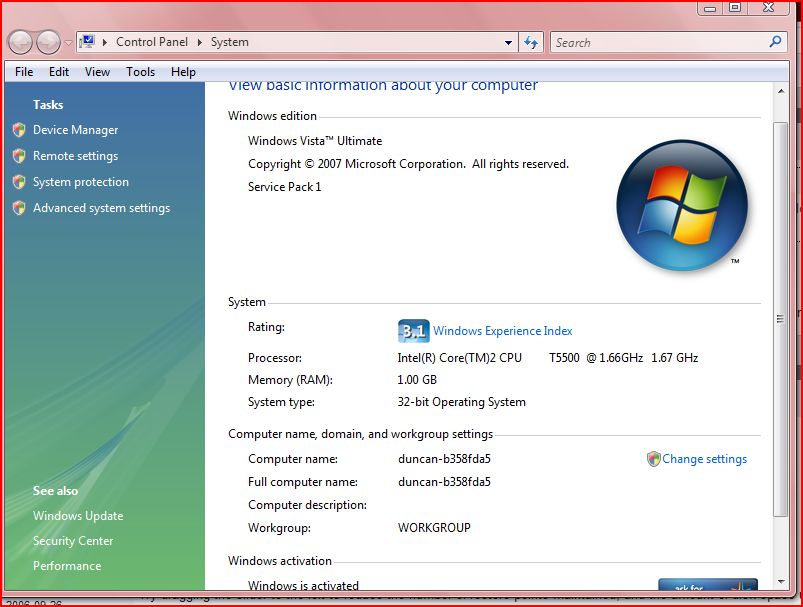Screen dimensions: 803x607
Task: Click the "32-bit Operating System" value
Action: (x=461, y=402)
